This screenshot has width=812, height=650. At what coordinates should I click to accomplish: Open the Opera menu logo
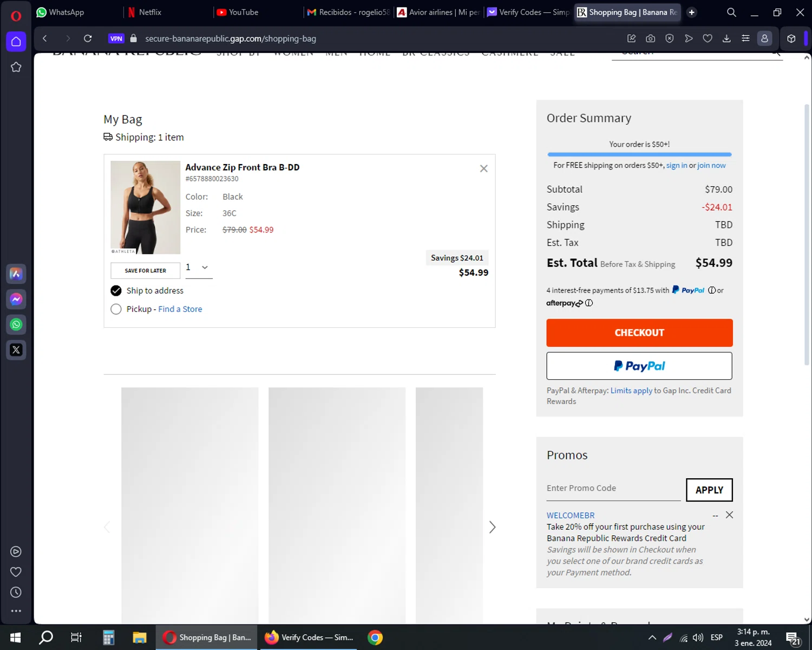(16, 16)
